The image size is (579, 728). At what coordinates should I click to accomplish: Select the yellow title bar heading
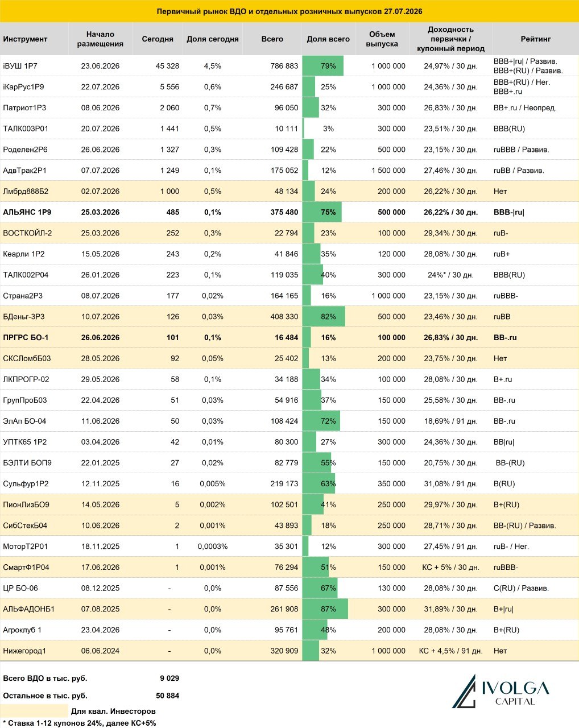click(289, 11)
